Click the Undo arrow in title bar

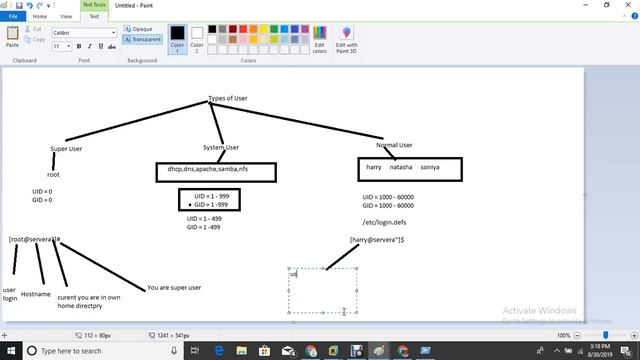click(x=29, y=5)
